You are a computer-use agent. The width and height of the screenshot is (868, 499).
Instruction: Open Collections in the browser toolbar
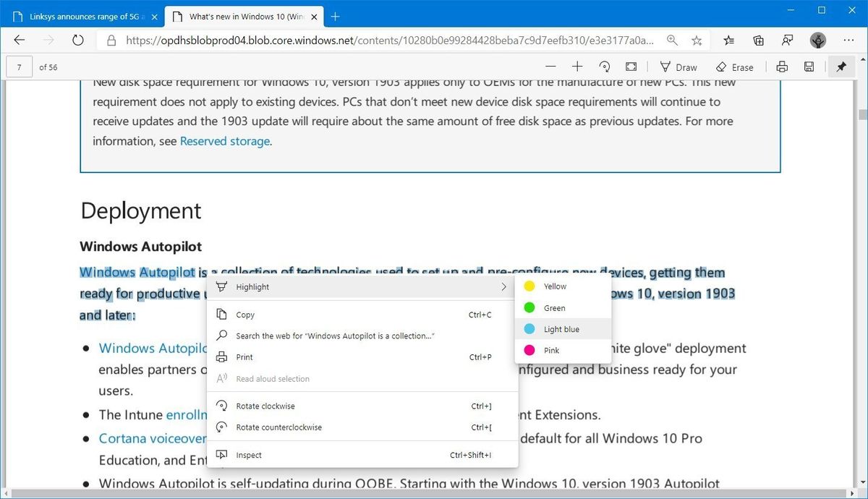click(x=757, y=40)
